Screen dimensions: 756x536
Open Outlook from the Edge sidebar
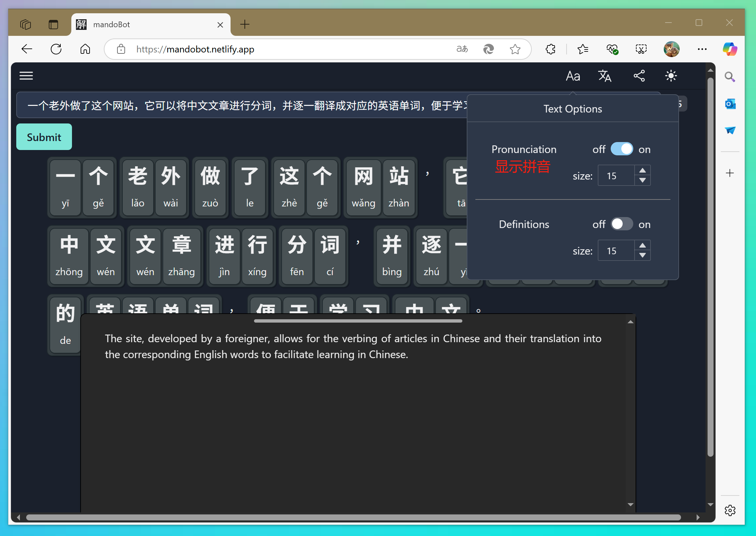click(x=730, y=104)
